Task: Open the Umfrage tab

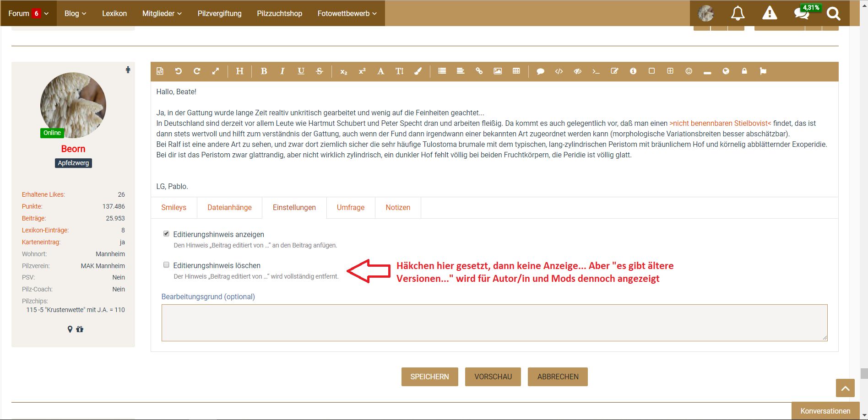Action: pyautogui.click(x=351, y=208)
